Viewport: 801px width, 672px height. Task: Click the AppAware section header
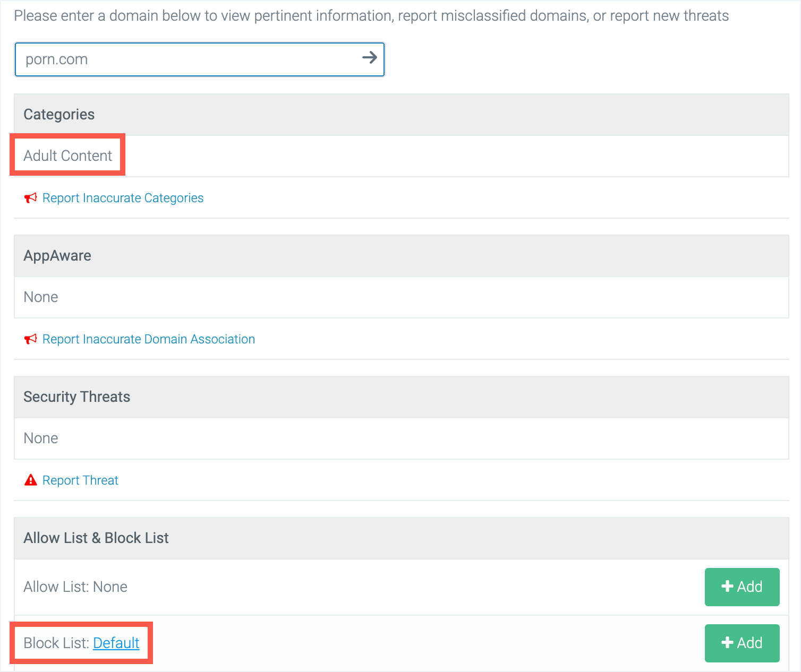click(57, 255)
